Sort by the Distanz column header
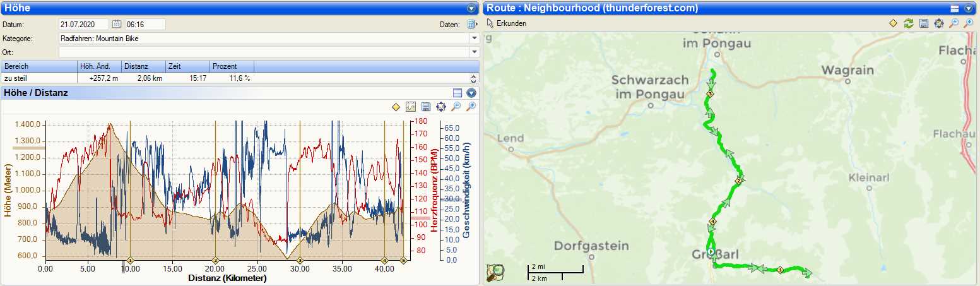 [143, 66]
